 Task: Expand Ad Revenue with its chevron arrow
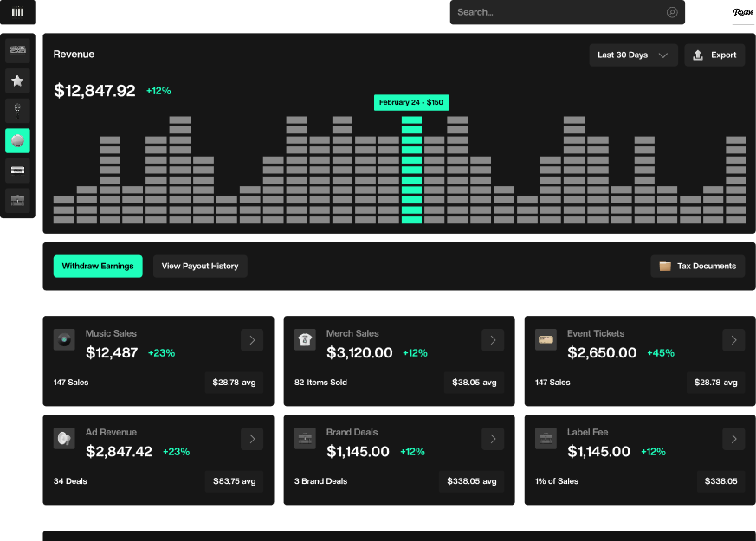pyautogui.click(x=252, y=439)
